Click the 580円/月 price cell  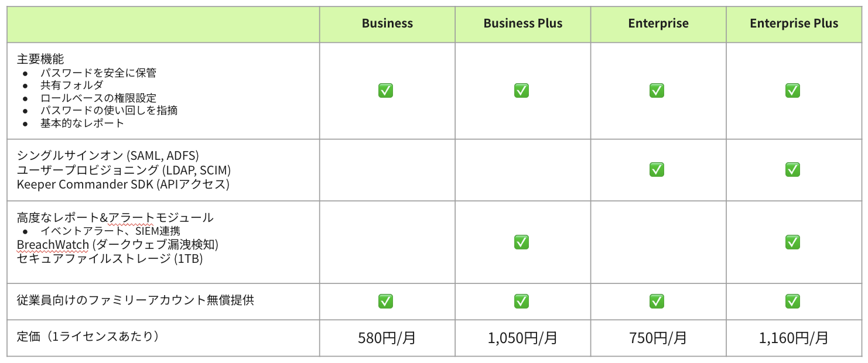387,338
